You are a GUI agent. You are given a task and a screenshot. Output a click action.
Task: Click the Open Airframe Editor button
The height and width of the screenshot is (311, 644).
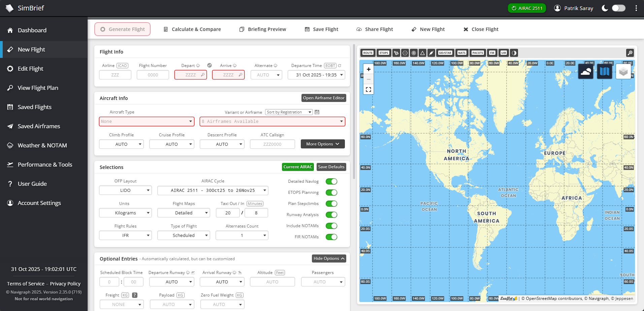324,98
